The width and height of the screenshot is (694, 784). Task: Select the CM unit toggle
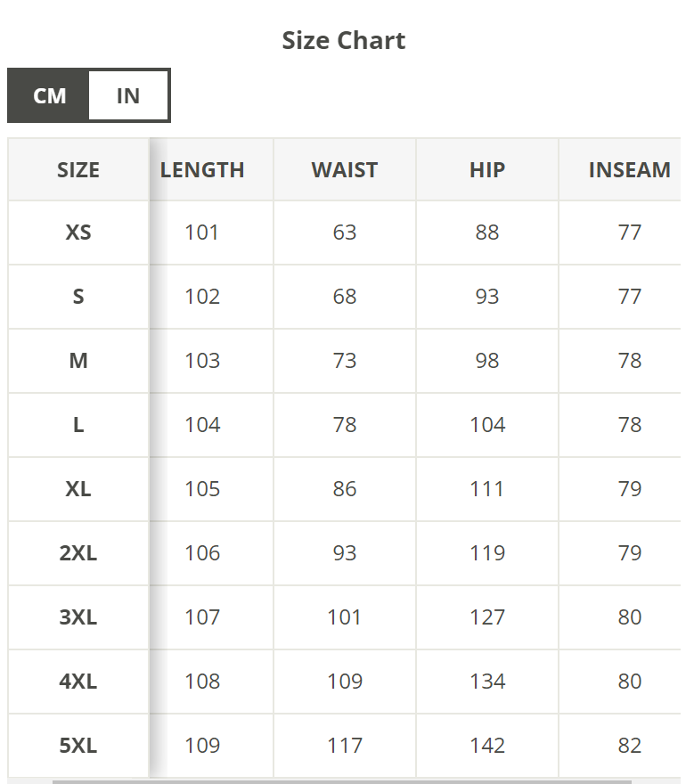tap(50, 95)
